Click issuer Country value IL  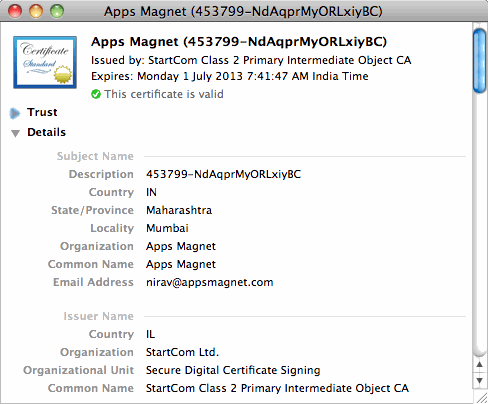coord(150,334)
